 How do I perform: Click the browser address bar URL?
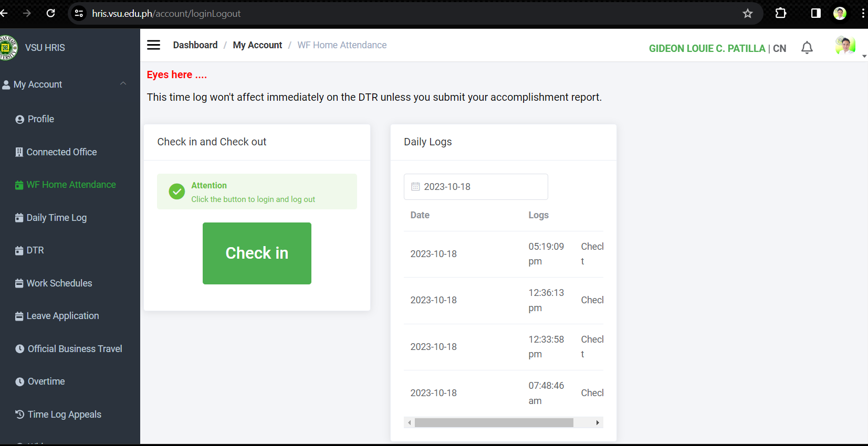(166, 14)
